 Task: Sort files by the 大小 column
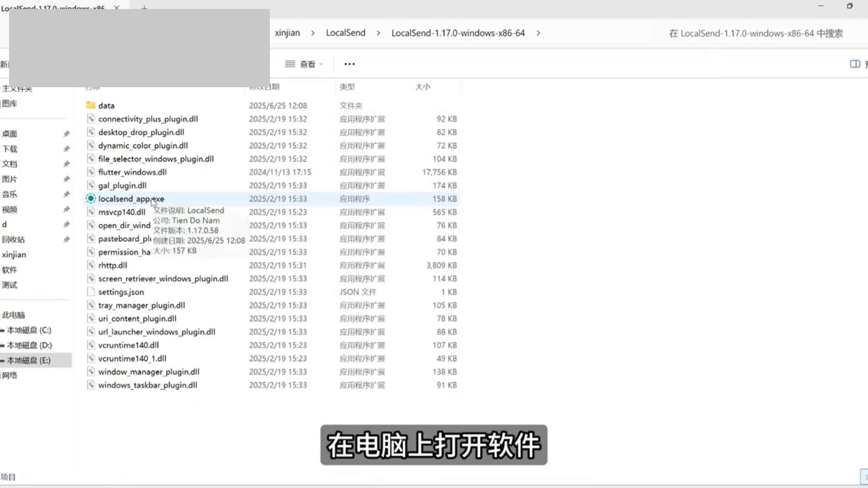(423, 87)
